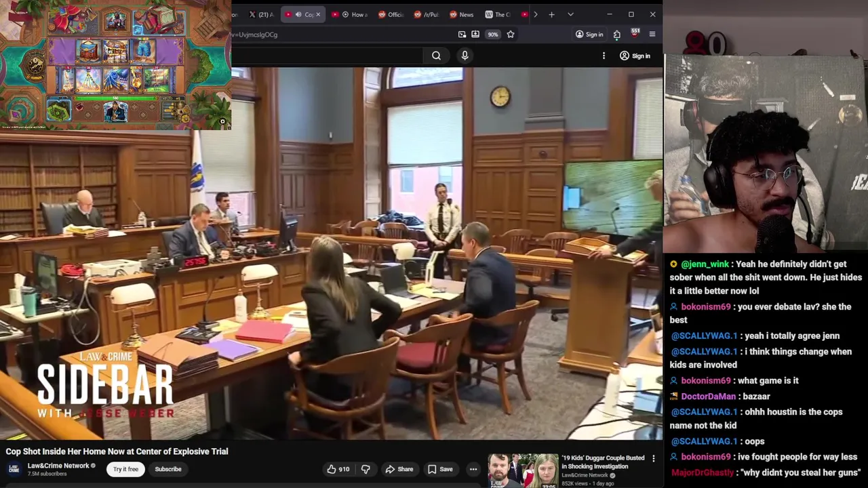Click the game overlay thumbnail in corner

point(115,64)
